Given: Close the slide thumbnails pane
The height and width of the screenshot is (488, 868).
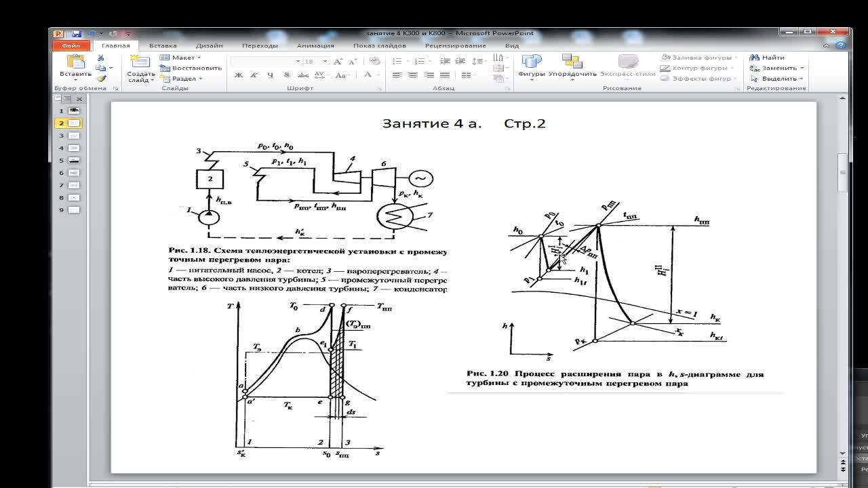Looking at the screenshot, I should (79, 99).
